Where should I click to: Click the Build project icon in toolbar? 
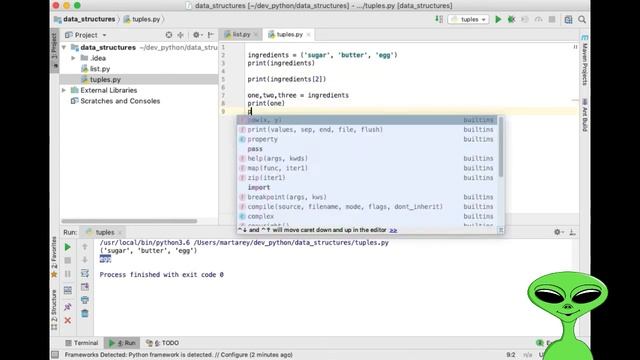coord(439,19)
